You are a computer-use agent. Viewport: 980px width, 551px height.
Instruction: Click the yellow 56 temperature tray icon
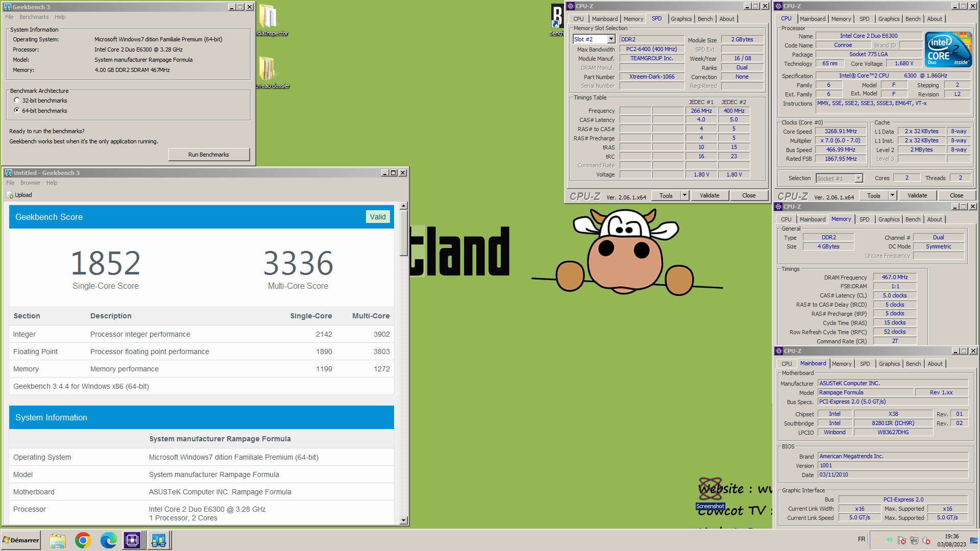pos(878,540)
